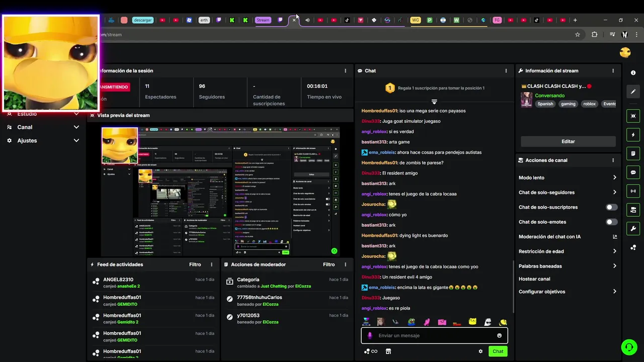
Task: Open Acciones de canal three-dot menu
Action: tap(613, 160)
